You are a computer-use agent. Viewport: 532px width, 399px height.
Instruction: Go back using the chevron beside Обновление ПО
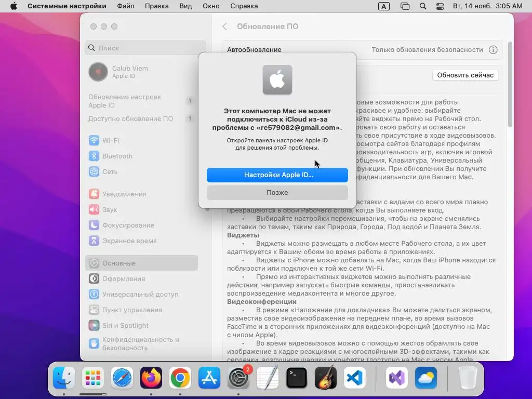coord(224,26)
